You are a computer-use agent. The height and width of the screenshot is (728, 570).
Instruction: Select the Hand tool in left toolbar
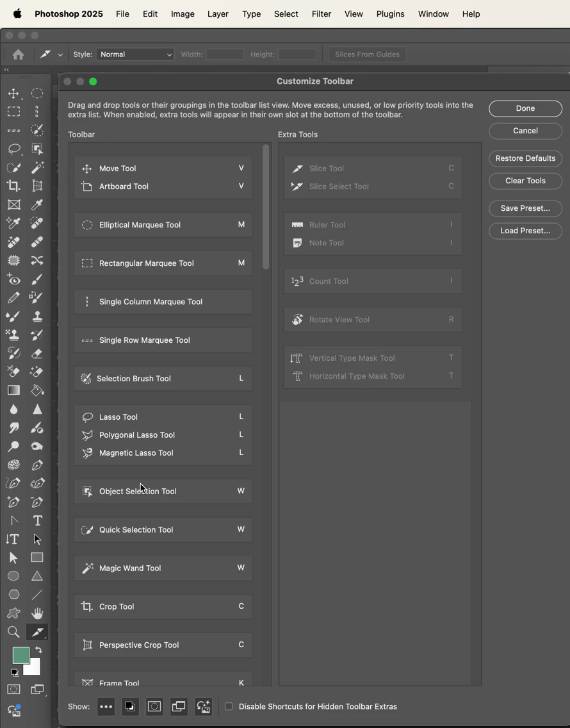[37, 613]
